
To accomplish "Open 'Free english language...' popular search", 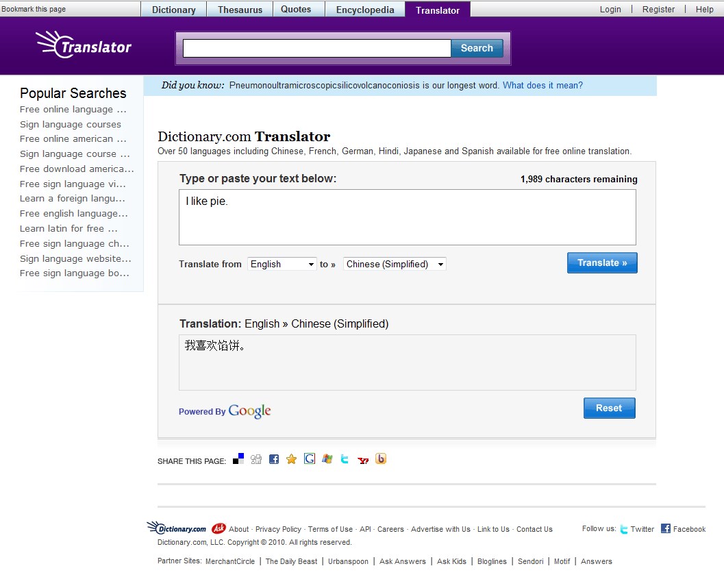I will [73, 213].
